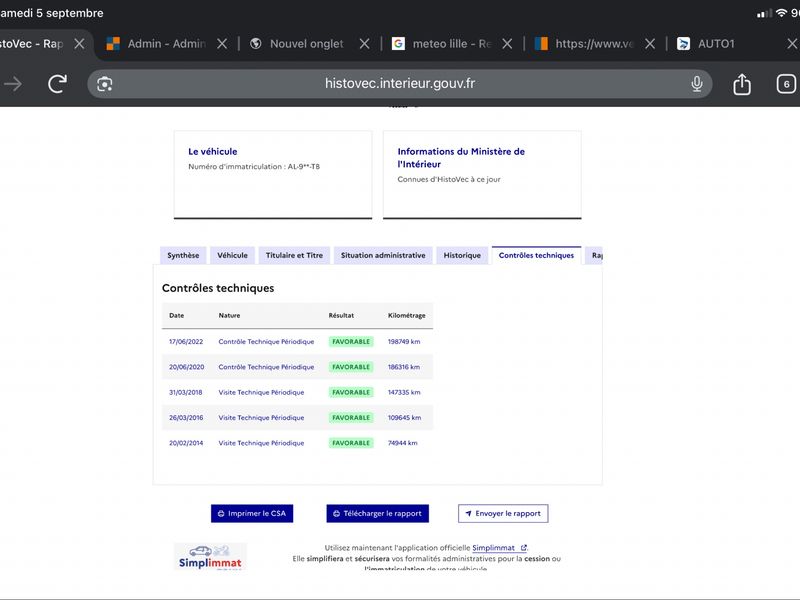Click the Imprimer le CSA button
Viewport: 800px width, 600px height.
[252, 513]
